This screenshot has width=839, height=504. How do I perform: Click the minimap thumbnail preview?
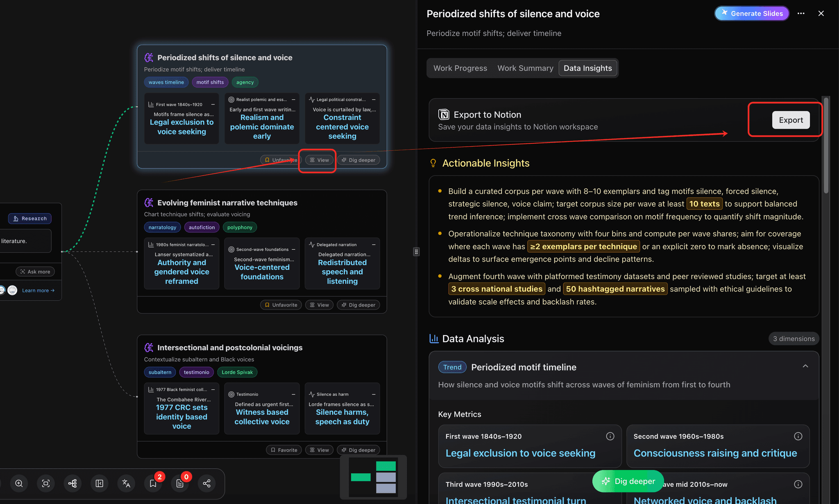click(x=373, y=477)
